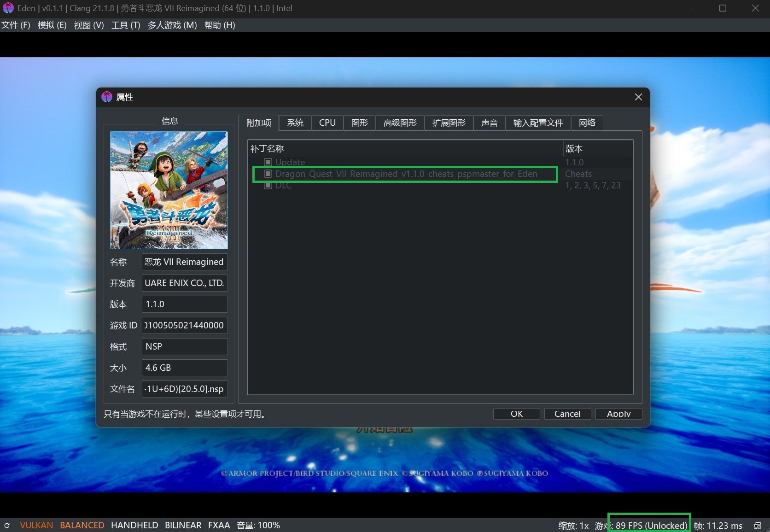Click the 缩放: 1x status text
The width and height of the screenshot is (770, 532).
[x=573, y=526]
